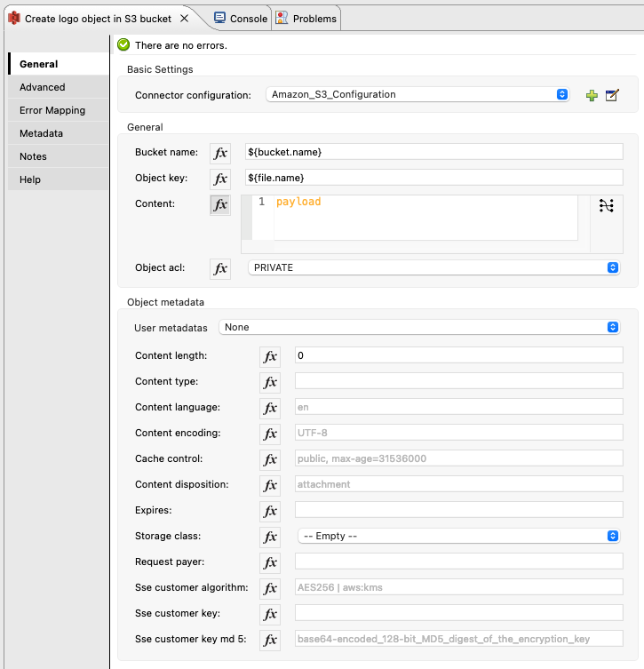Click the fx button beside Cache control
Screen dimensions: 644x669
(269, 459)
